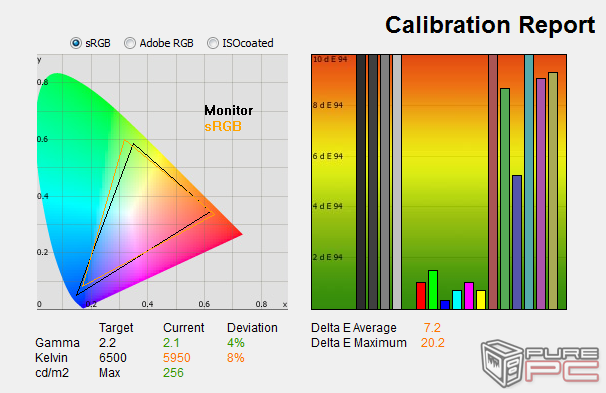Click the bright green color bar

(x=433, y=290)
